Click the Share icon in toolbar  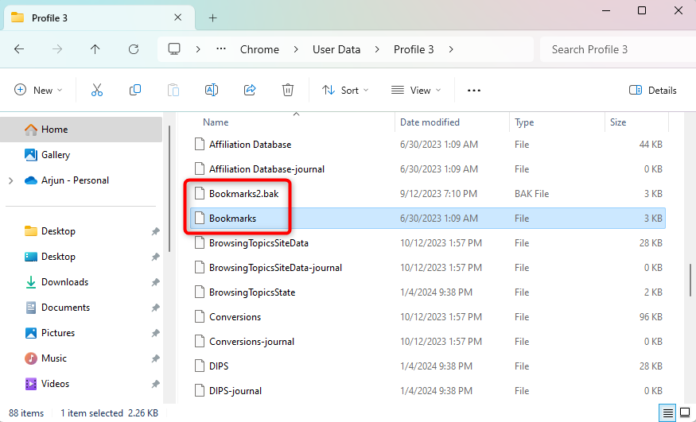[x=249, y=90]
